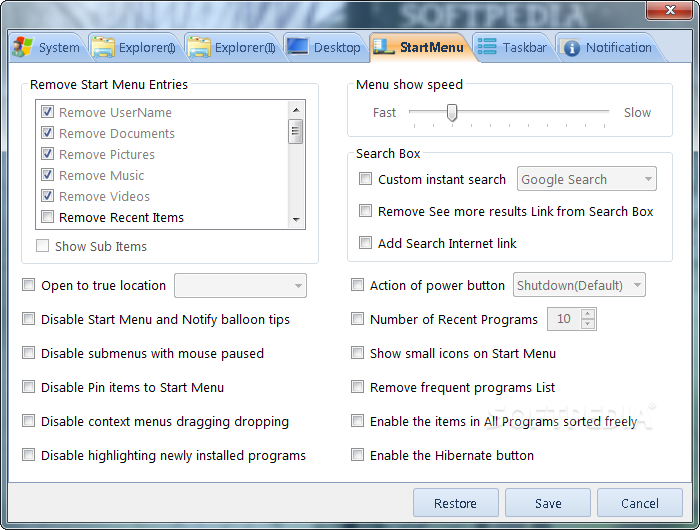Click the Desktop tab monitor icon
This screenshot has height=530, width=700.
(x=297, y=46)
